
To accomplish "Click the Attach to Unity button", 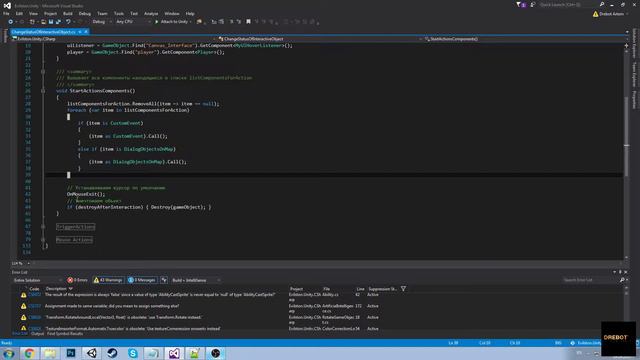I will tap(171, 22).
